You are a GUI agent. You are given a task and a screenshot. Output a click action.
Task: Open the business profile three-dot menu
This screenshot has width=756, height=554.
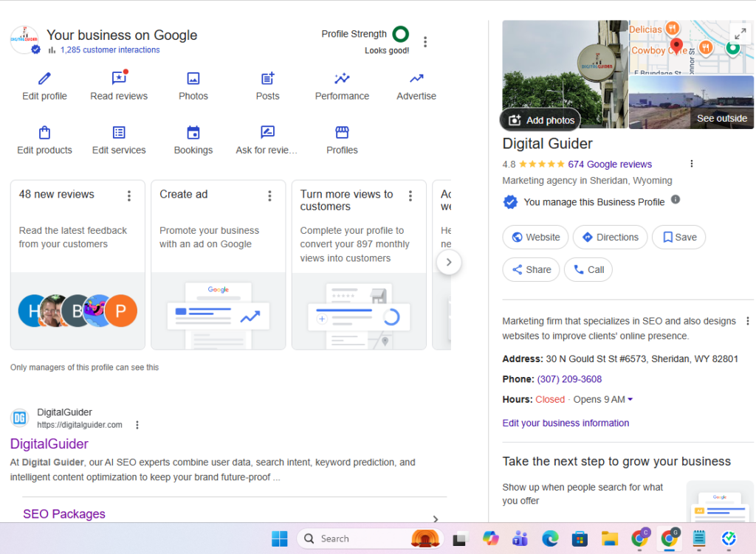pyautogui.click(x=425, y=42)
